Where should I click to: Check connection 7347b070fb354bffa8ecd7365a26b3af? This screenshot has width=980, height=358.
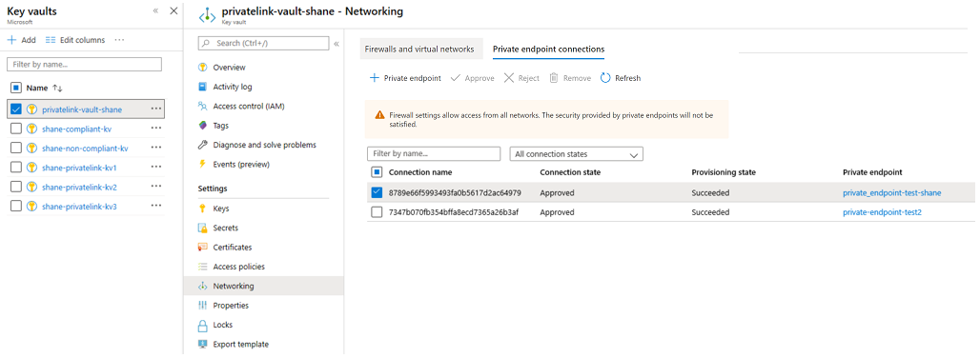[x=377, y=212]
